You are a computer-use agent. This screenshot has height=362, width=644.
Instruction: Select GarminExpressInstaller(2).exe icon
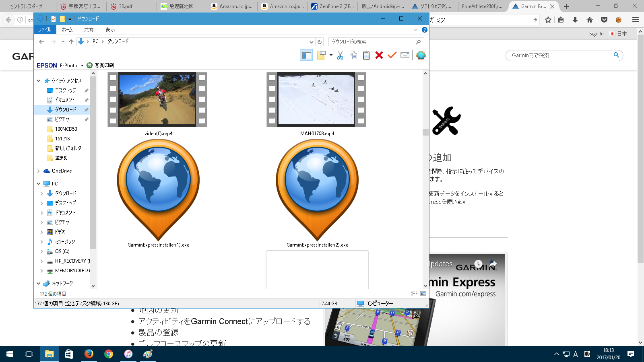pos(317,190)
